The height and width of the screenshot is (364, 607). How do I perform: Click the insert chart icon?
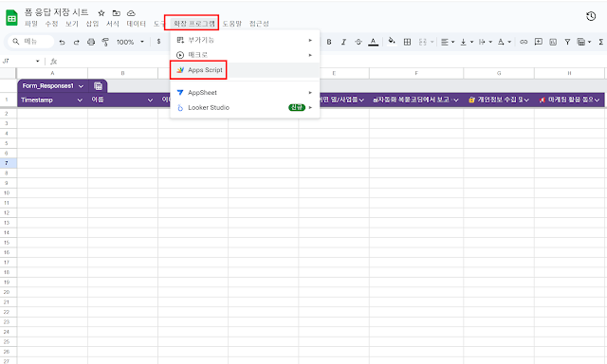(553, 42)
